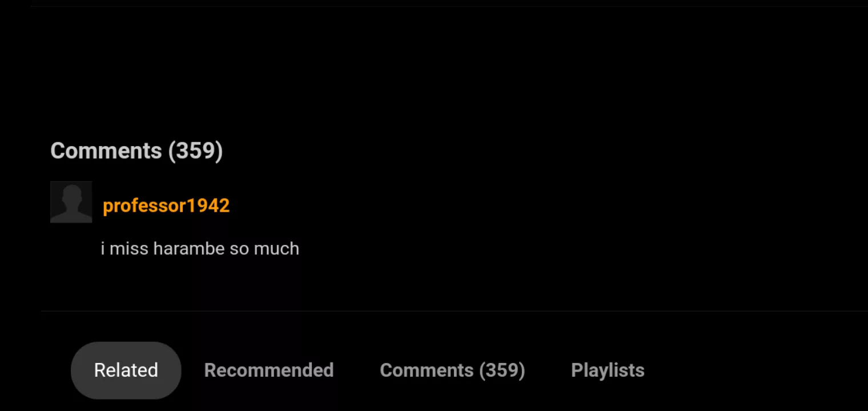Click the Comments (359) section heading
Viewport: 868px width, 411px height.
coord(136,151)
